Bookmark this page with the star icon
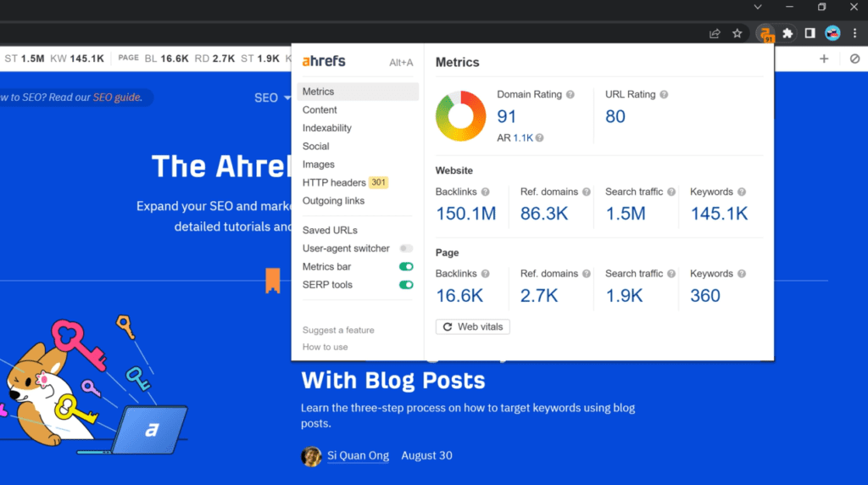The width and height of the screenshot is (868, 485). (x=737, y=34)
